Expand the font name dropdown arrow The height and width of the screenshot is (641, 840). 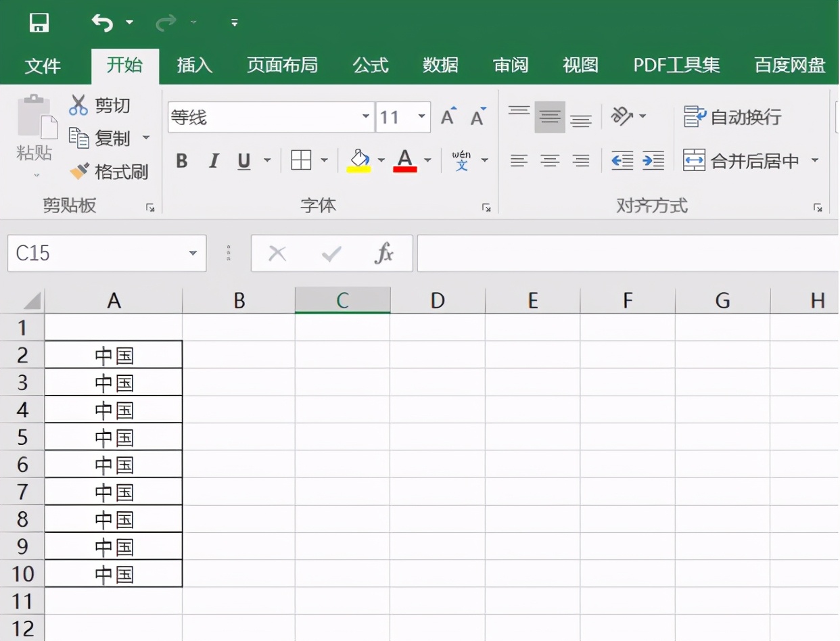click(x=366, y=118)
